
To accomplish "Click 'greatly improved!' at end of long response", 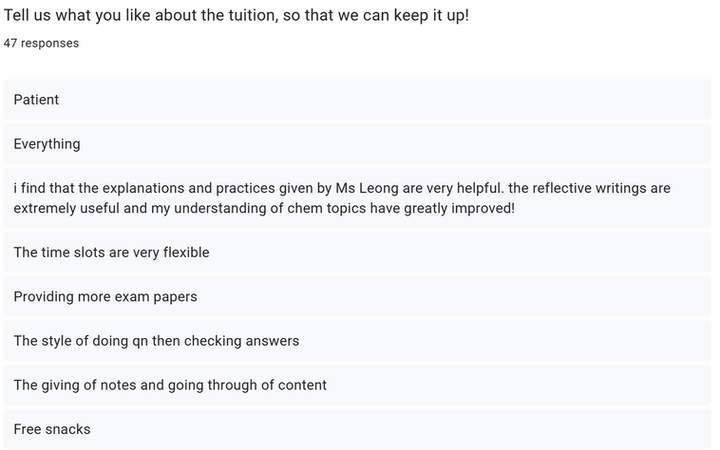I will [x=459, y=209].
